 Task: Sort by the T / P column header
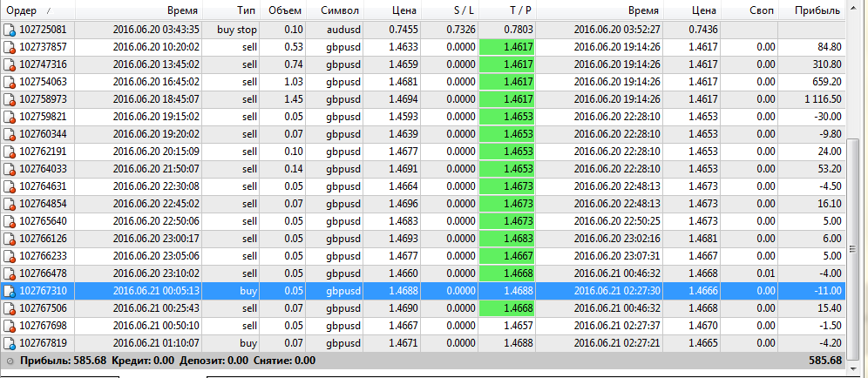tap(506, 10)
